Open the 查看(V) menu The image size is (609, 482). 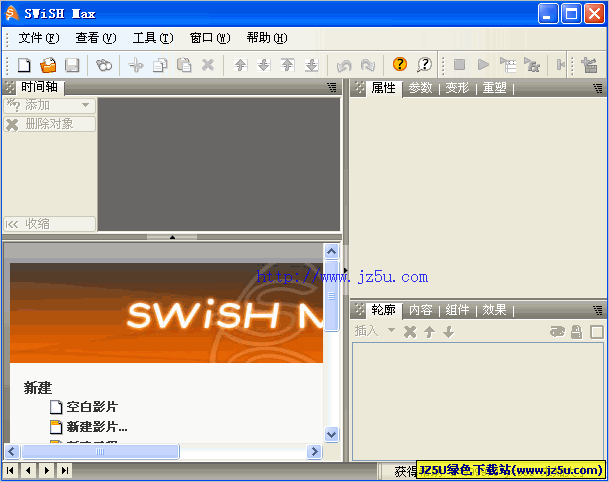[x=96, y=38]
